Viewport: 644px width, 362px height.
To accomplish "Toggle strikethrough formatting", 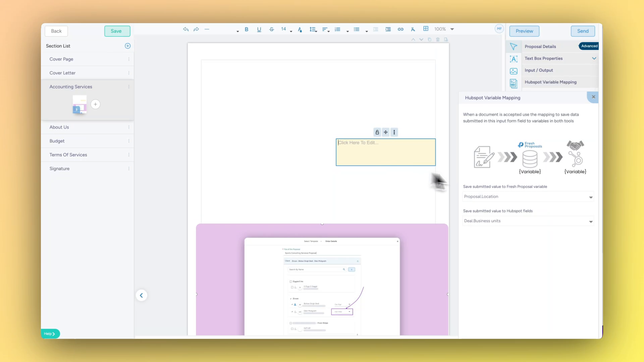I will (x=271, y=29).
